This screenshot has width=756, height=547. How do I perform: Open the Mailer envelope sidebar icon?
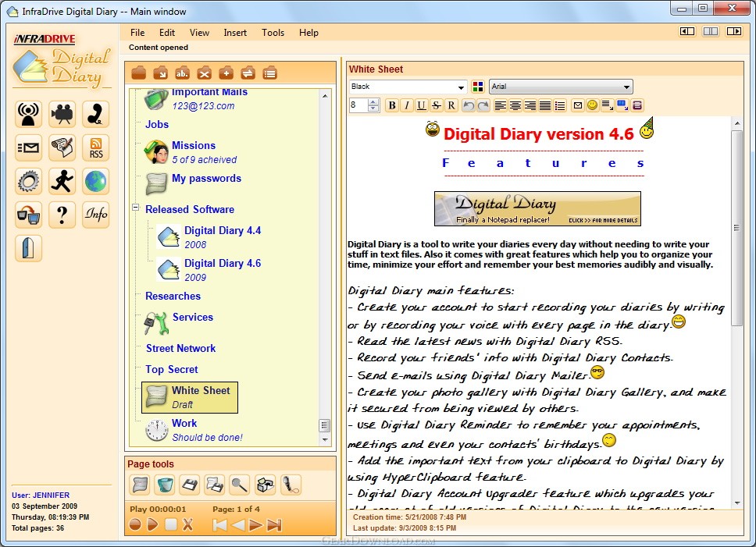tap(28, 147)
